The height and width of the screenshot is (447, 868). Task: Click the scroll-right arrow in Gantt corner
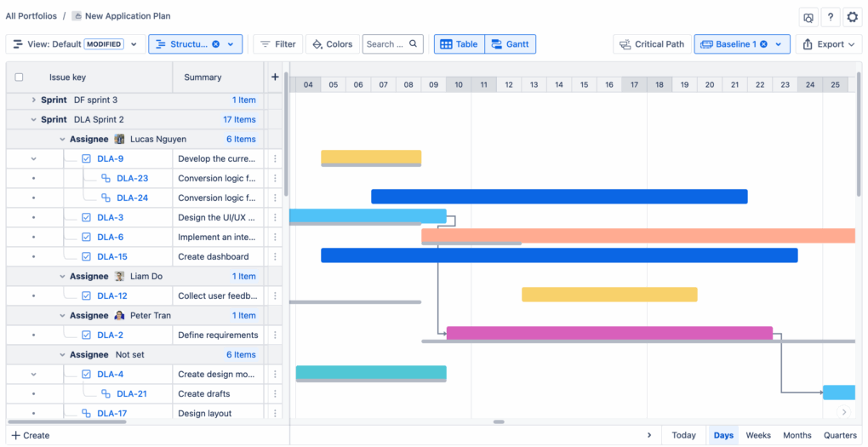coord(843,411)
